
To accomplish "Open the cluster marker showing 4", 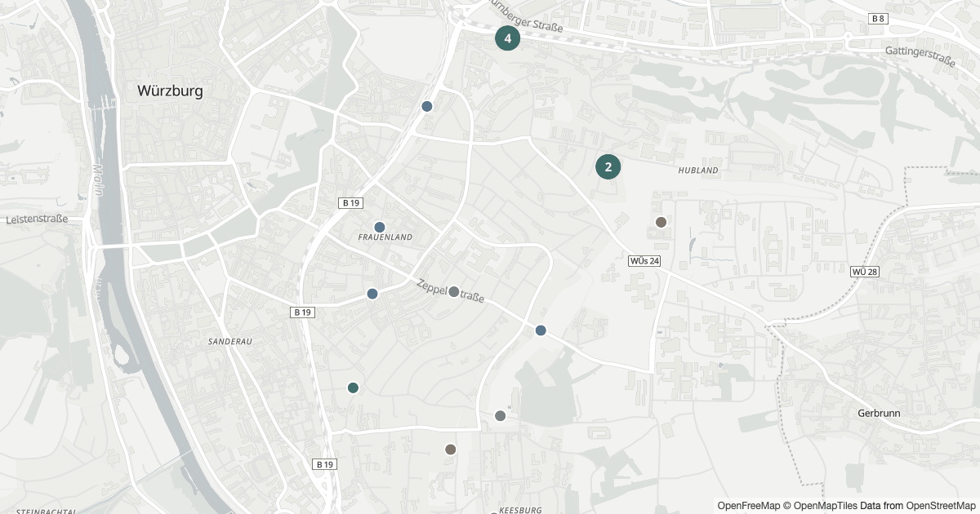I will (x=508, y=38).
